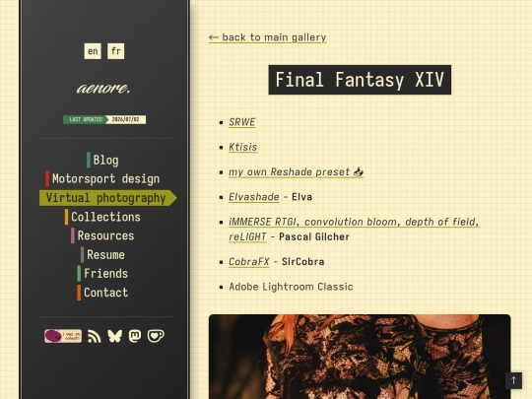Open the Ko-fi coffee cup icon
The height and width of the screenshot is (399, 532).
(156, 336)
